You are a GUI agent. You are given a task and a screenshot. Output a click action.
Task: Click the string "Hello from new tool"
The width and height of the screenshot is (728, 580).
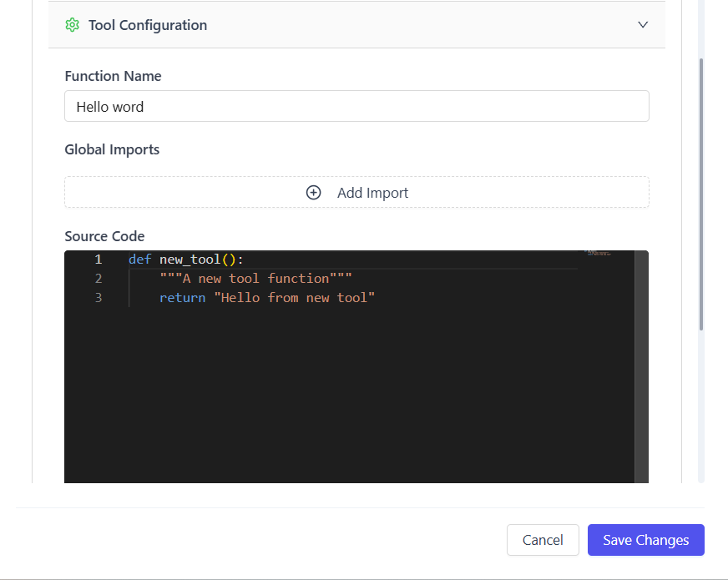pyautogui.click(x=295, y=298)
